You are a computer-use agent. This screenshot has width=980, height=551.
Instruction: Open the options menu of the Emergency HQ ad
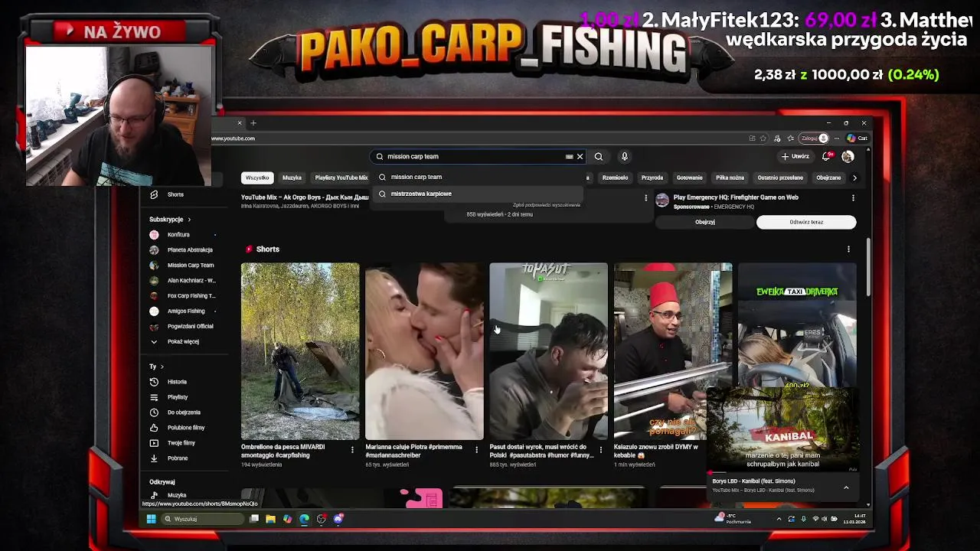[853, 197]
